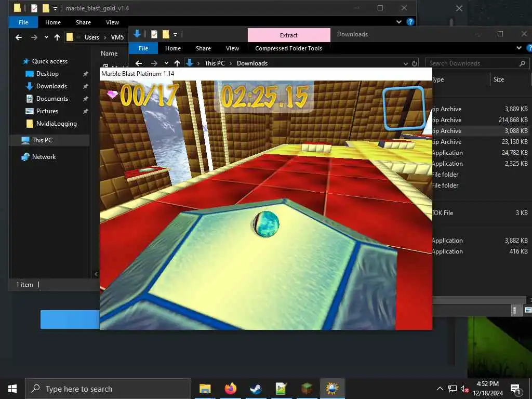
Task: Open Desktop in navigation pane
Action: (47, 74)
